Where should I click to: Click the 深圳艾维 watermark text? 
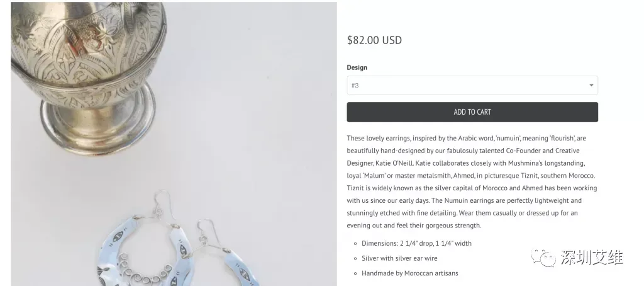(x=592, y=257)
